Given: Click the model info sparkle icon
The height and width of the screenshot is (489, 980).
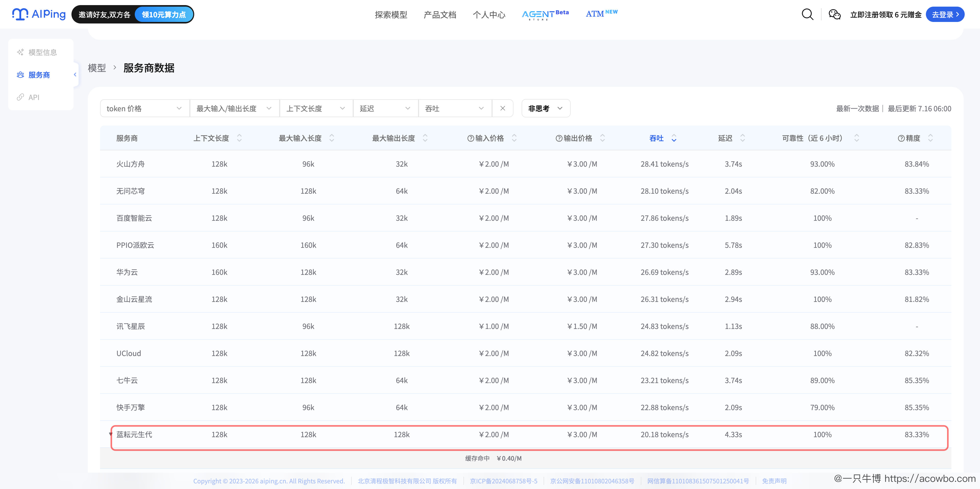Looking at the screenshot, I should (20, 52).
